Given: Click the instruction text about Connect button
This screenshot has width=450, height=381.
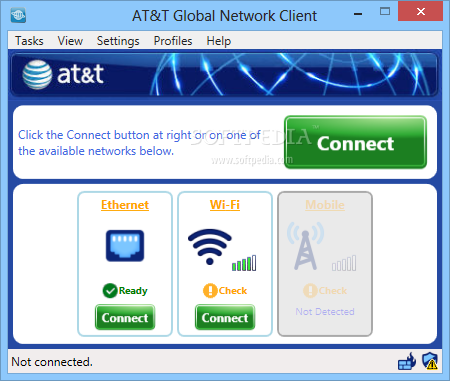Looking at the screenshot, I should pyautogui.click(x=139, y=143).
